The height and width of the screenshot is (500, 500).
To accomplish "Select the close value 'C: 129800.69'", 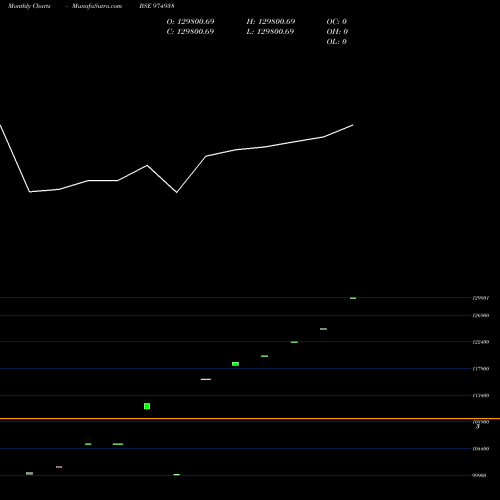I will point(190,32).
